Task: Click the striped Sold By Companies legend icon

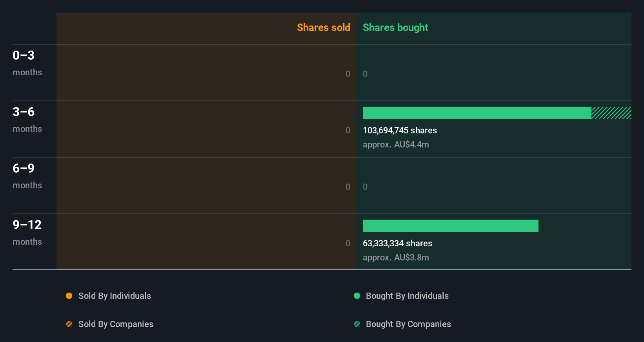Action: (x=69, y=324)
